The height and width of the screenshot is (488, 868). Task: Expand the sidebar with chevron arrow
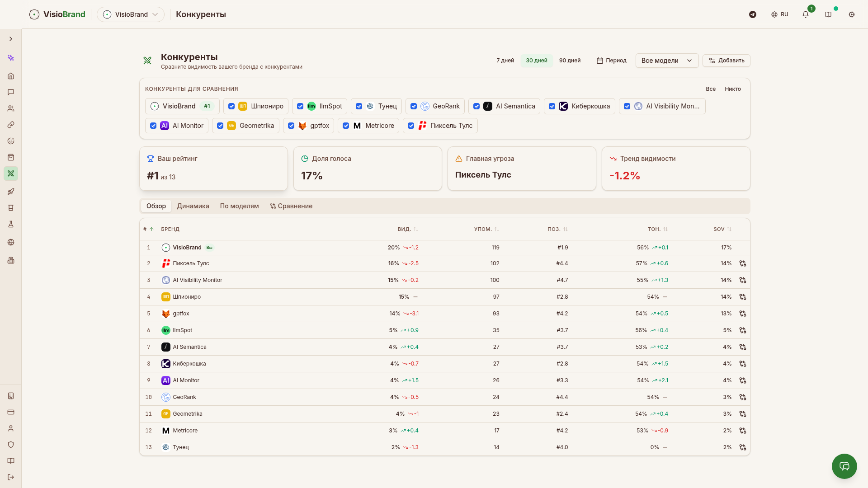point(11,39)
